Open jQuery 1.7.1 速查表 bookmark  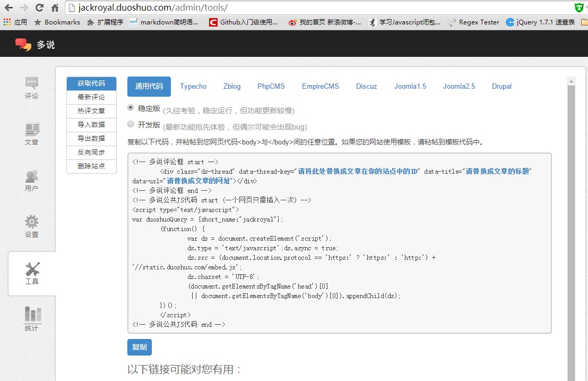(540, 22)
